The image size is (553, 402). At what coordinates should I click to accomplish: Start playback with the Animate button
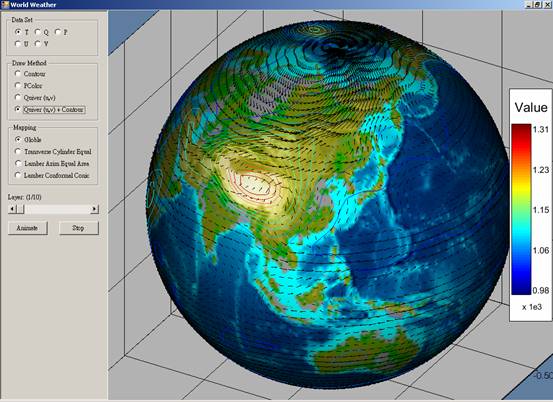[28, 228]
